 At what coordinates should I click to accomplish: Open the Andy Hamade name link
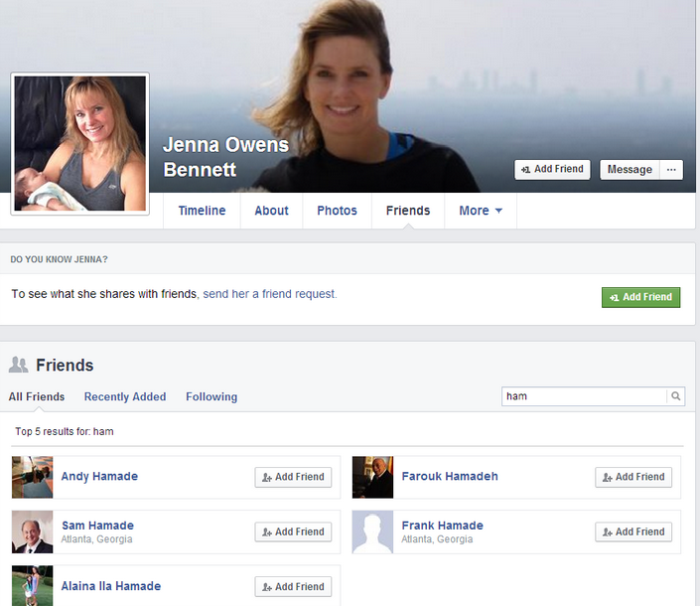(x=99, y=477)
